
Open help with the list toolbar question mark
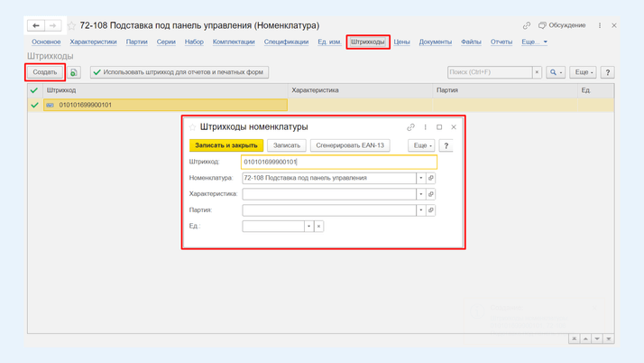(x=607, y=72)
